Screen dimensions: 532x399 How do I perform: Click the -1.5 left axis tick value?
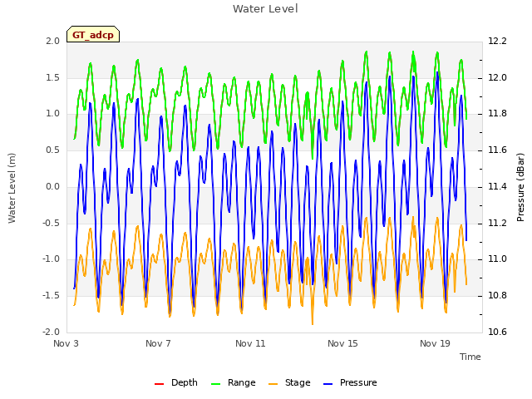click(51, 296)
